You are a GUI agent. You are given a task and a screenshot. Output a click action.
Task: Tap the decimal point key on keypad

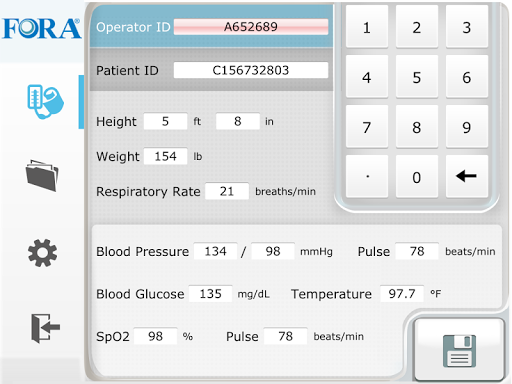[x=367, y=176]
